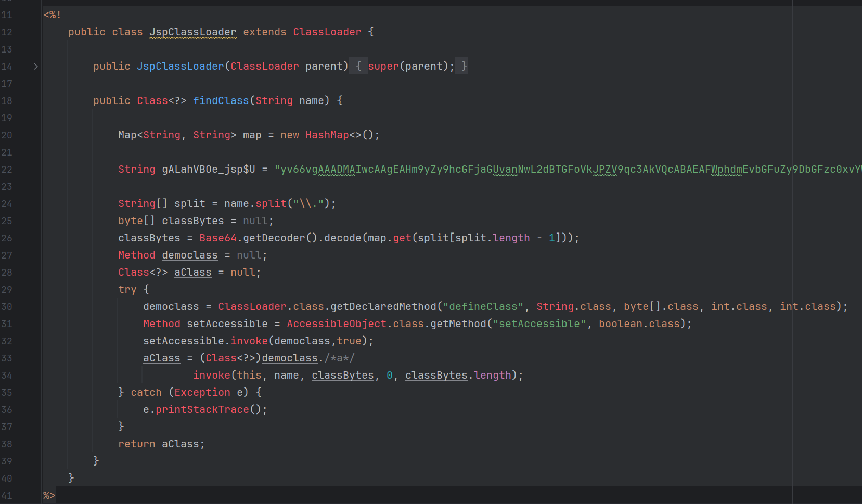Click getDeclaredMethod on line 30
This screenshot has width=862, height=504.
(383, 307)
